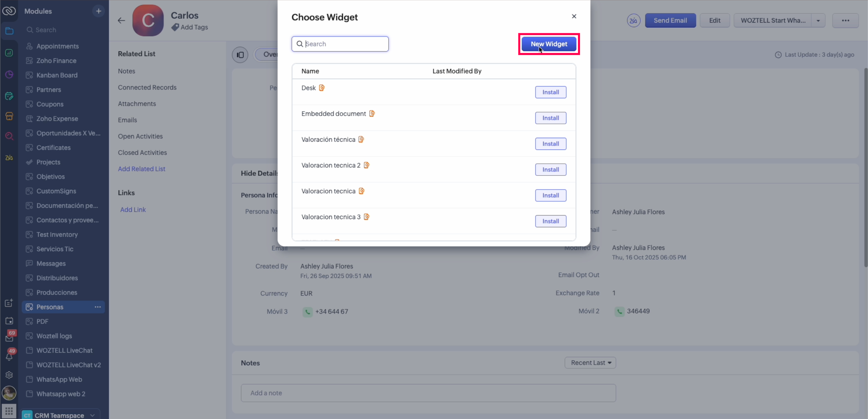Open the three-dots more options menu
This screenshot has width=868, height=419.
pos(845,20)
